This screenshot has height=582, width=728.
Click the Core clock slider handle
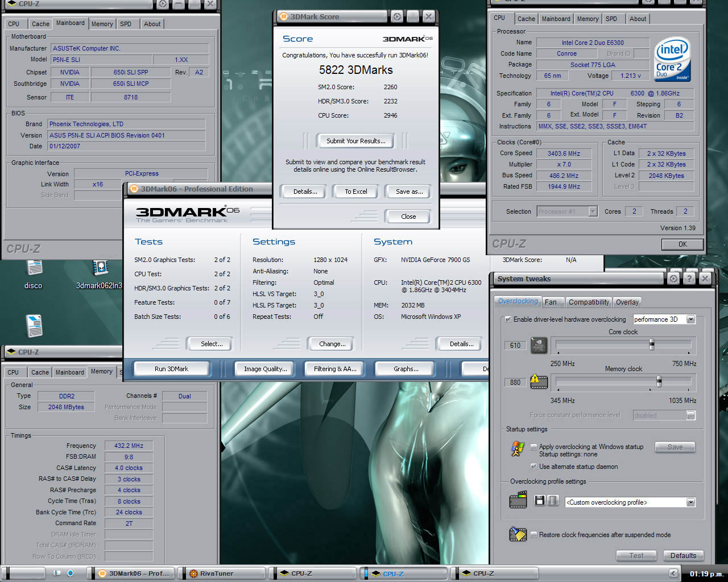pyautogui.click(x=652, y=344)
